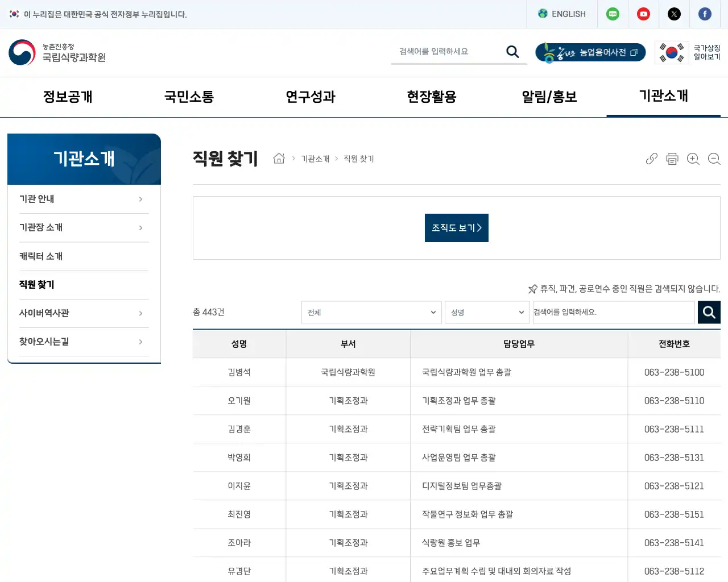
Task: Click the home icon in the breadcrumb
Action: [x=279, y=159]
